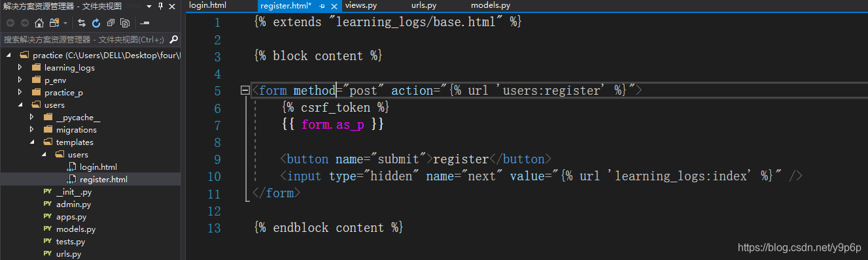Select tests.py in the file tree
The height and width of the screenshot is (260, 868).
[71, 241]
